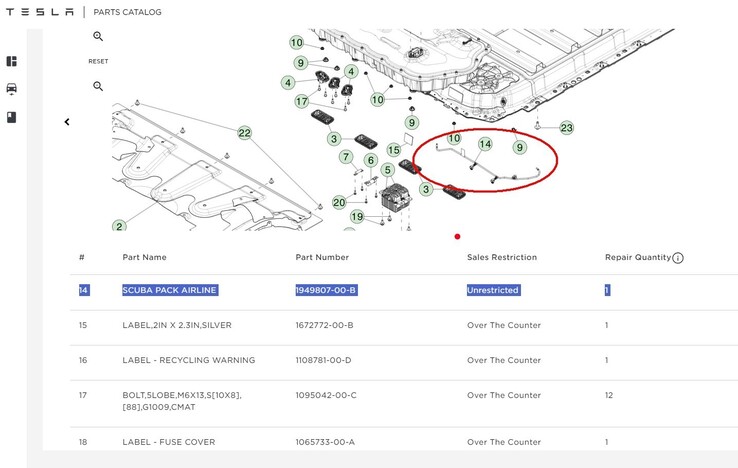Select callout bubble 14 in diagram
The image size is (738, 468).
point(485,144)
